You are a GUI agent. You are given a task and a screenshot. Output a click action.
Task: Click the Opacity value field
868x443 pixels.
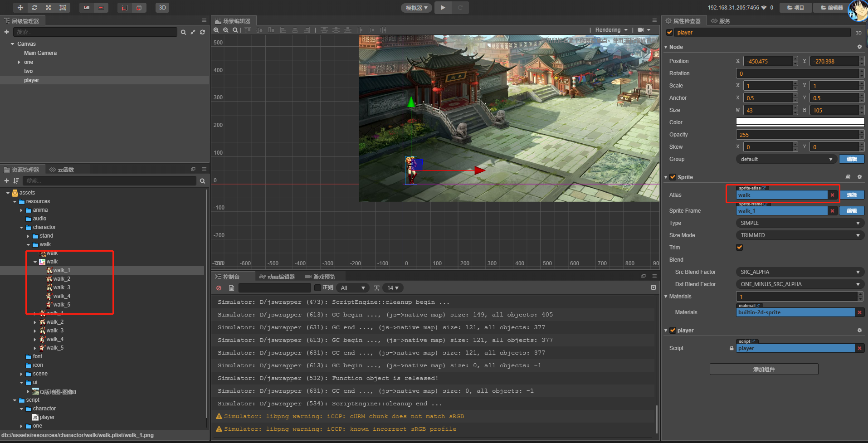click(x=798, y=135)
